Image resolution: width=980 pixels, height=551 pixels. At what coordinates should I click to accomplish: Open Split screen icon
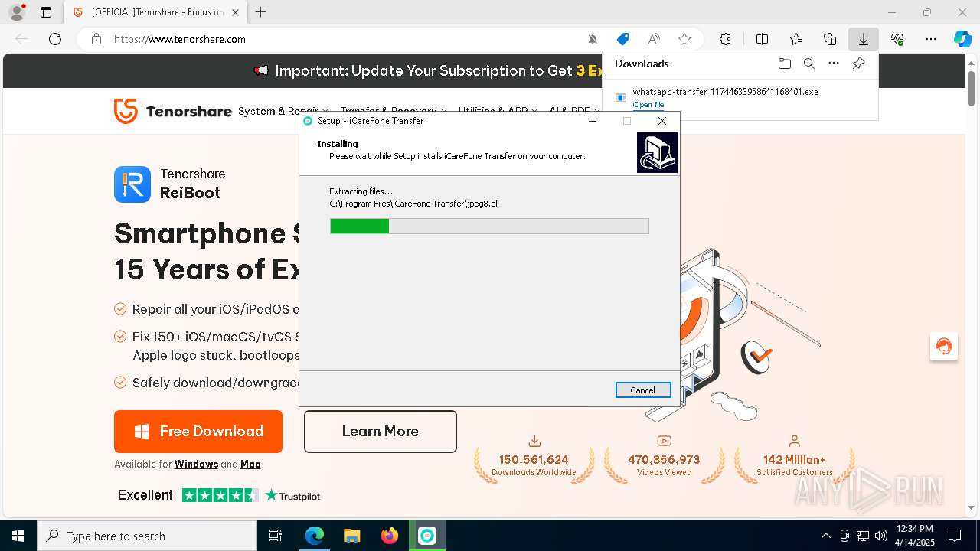pos(762,39)
